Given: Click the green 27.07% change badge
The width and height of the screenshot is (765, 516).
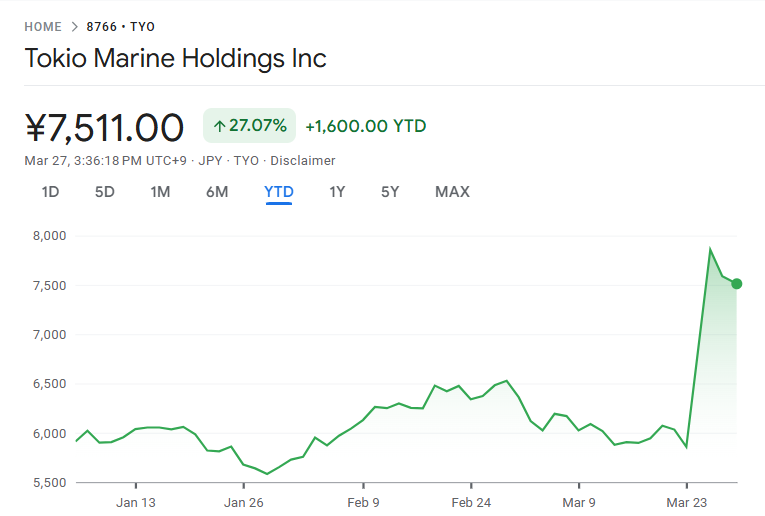Looking at the screenshot, I should point(249,126).
